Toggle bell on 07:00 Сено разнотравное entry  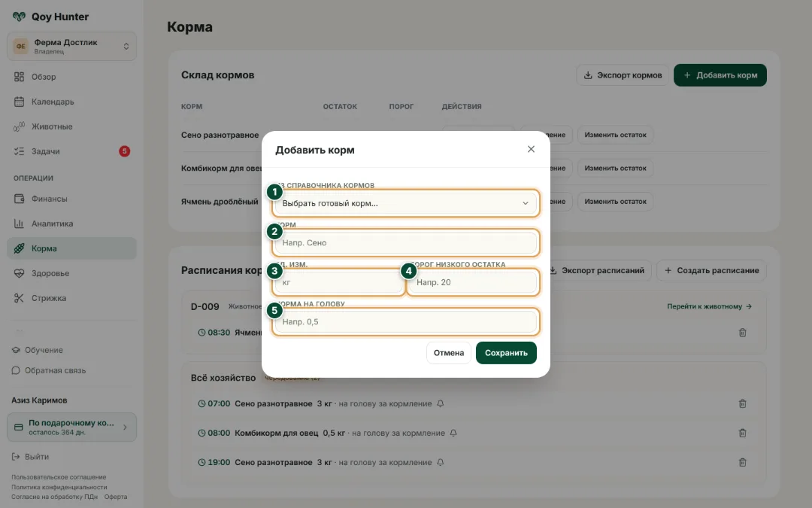[440, 403]
